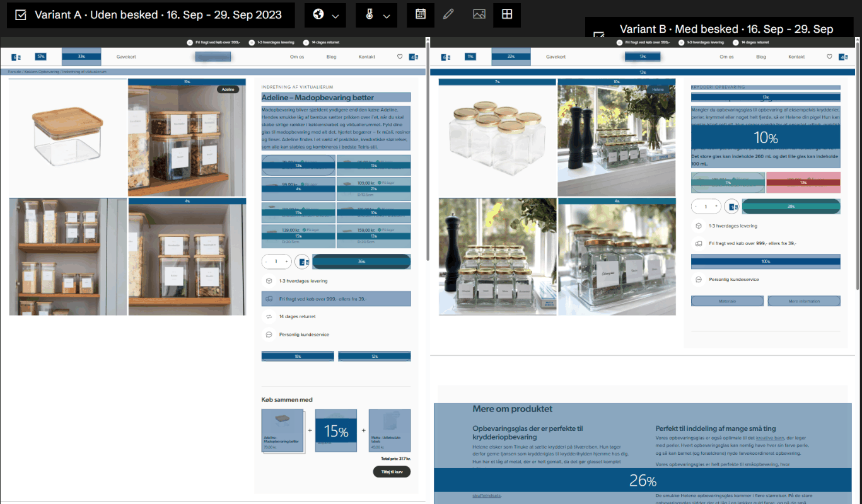
Task: Click the box delivery icon in Variant A
Action: pos(269,281)
